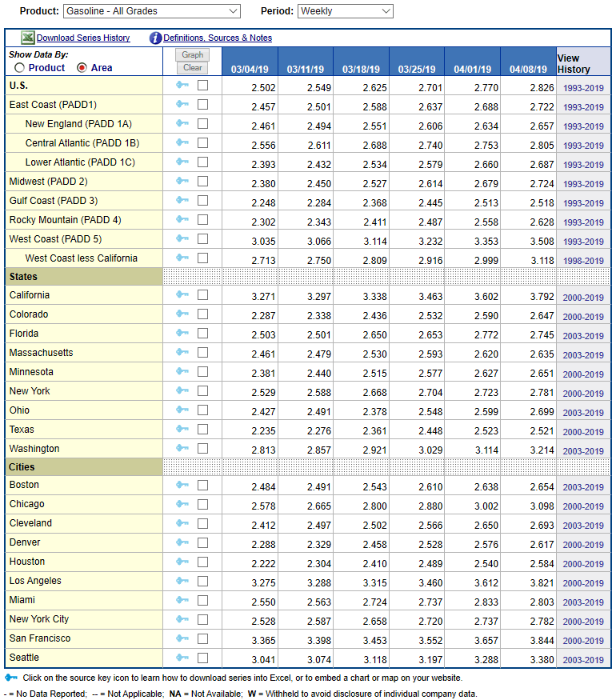Click the source key icon for Midwest (PADD 2)
This screenshot has height=700, width=616.
click(x=182, y=181)
